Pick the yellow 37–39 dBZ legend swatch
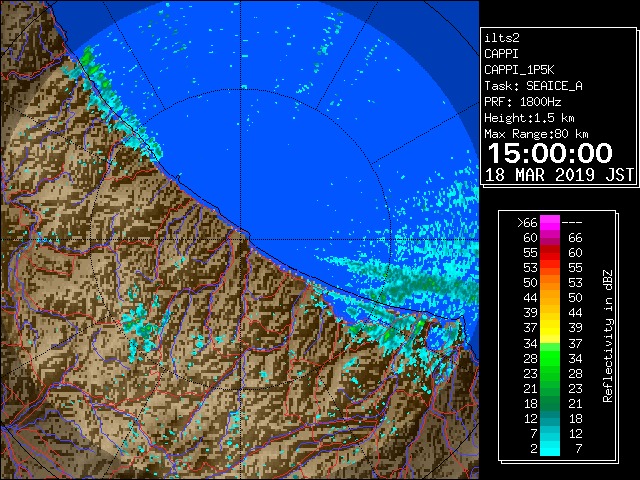640x480 pixels. [x=550, y=328]
